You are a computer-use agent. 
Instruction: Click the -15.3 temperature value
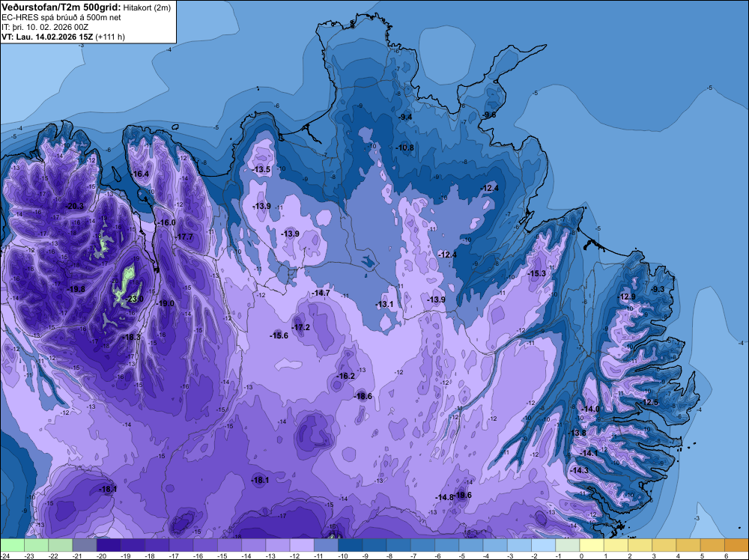click(x=536, y=273)
